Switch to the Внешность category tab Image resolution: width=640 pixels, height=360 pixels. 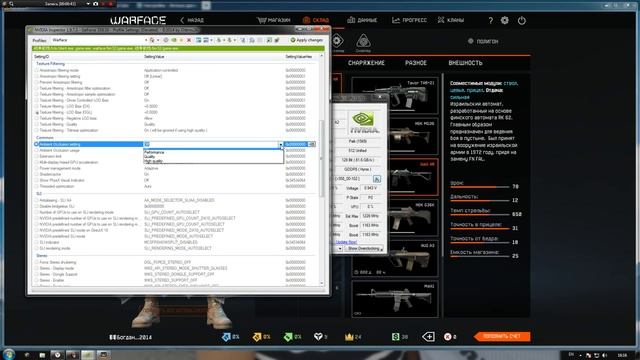point(465,63)
